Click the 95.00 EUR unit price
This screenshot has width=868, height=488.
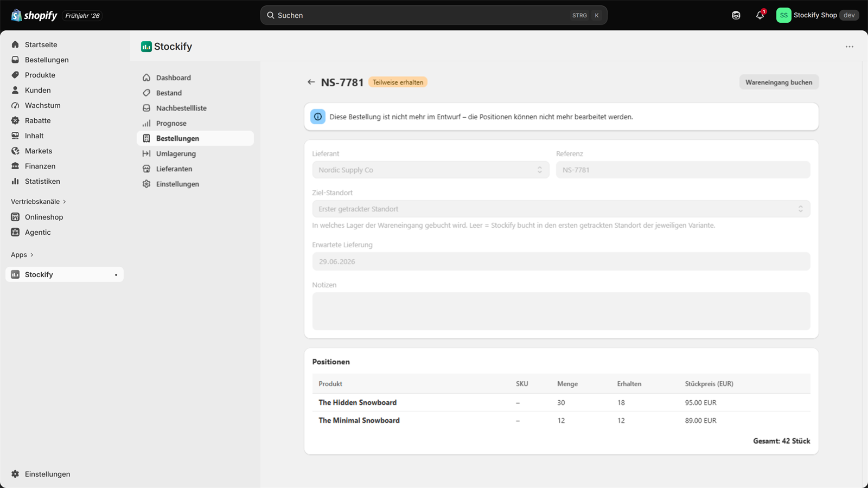pos(700,402)
